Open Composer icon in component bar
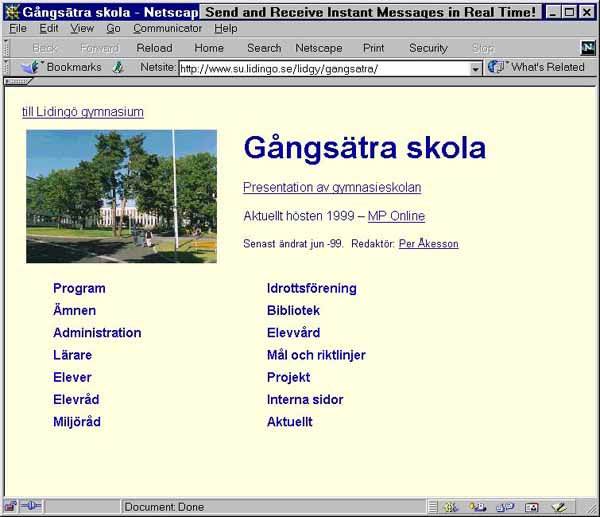600x517 pixels. (559, 507)
